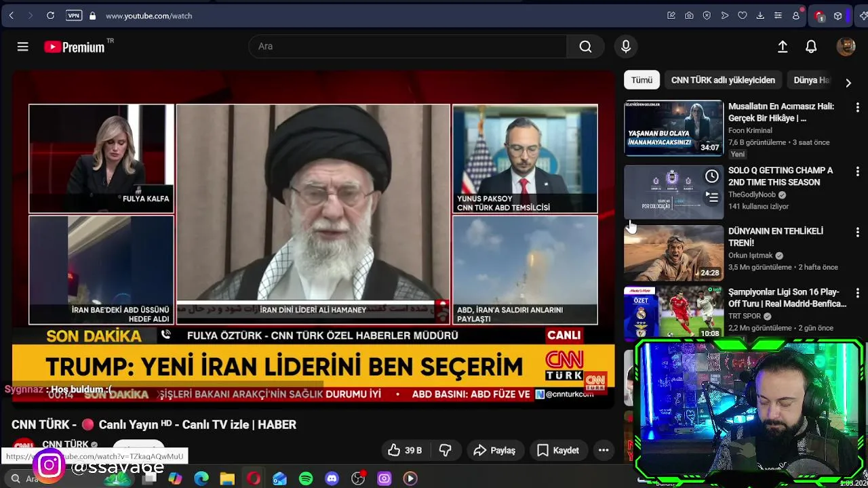Open Spotify from the taskbar
868x488 pixels.
(306, 479)
